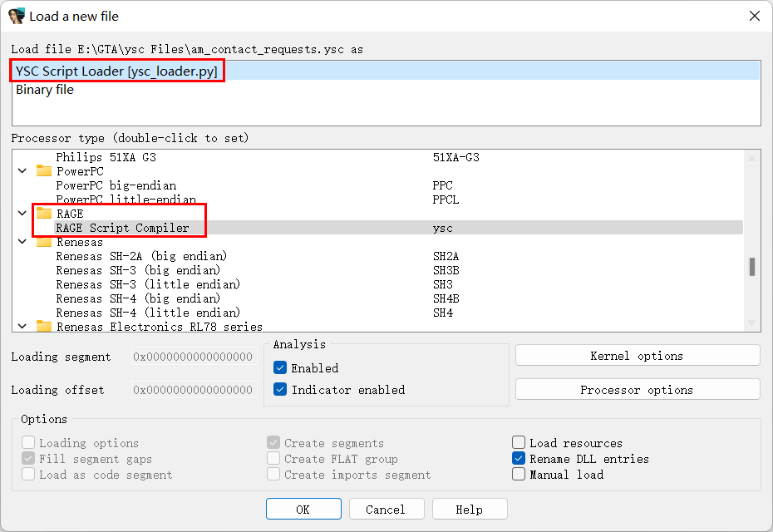Click the RAGE folder icon
This screenshot has width=773, height=532.
click(43, 214)
